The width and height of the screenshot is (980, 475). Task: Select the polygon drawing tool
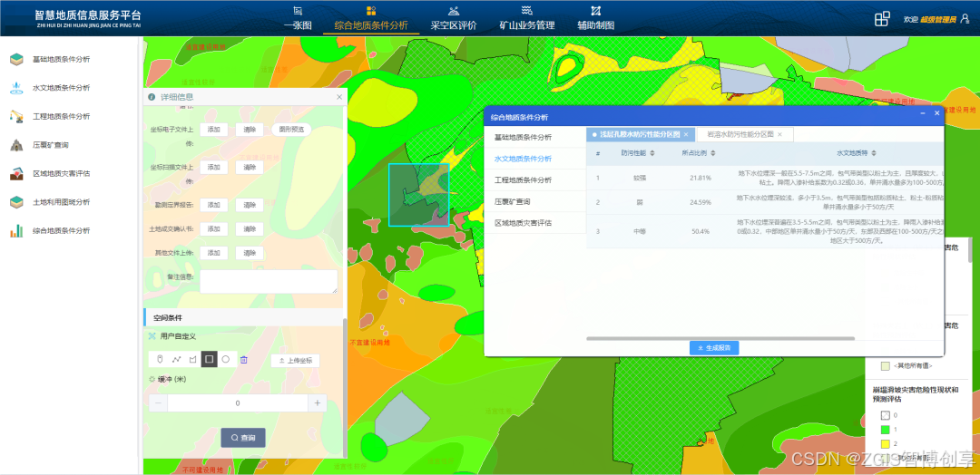[192, 359]
